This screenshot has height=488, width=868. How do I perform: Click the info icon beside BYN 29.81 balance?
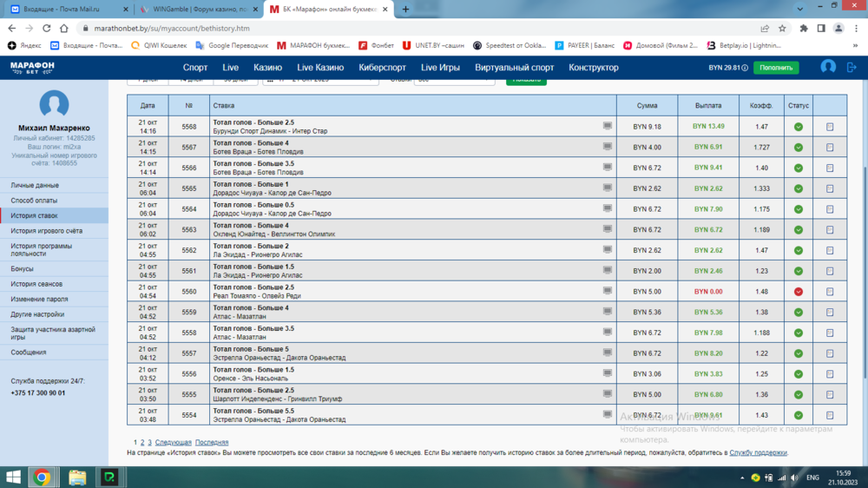tap(745, 68)
